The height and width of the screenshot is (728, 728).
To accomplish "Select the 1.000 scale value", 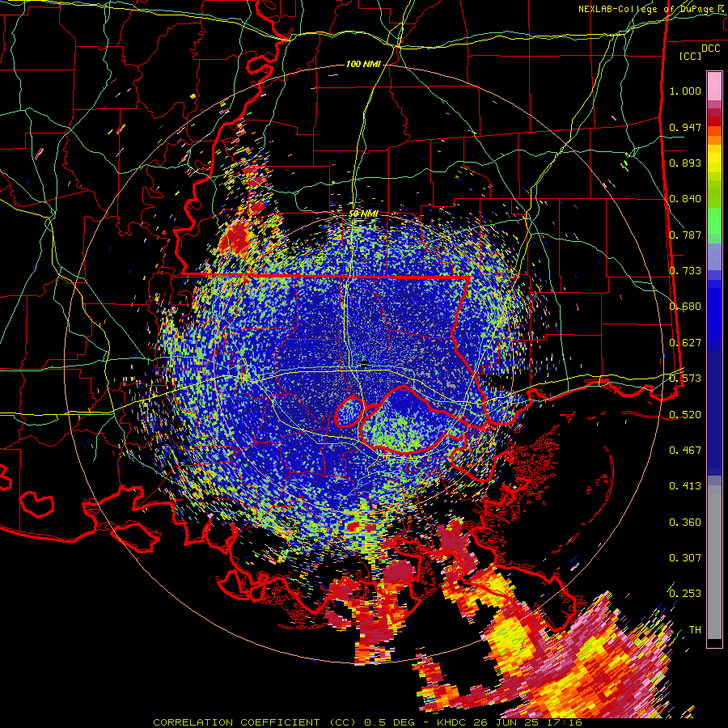I will click(x=685, y=91).
